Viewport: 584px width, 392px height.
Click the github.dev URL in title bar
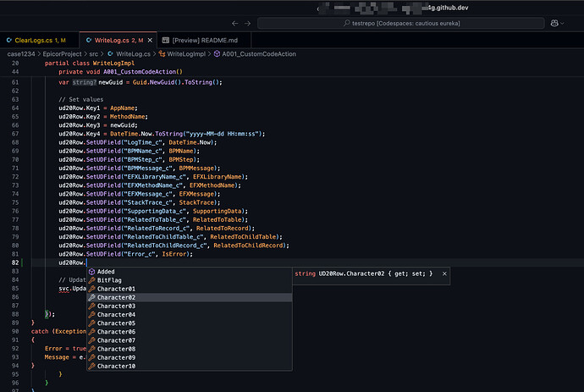pyautogui.click(x=448, y=8)
